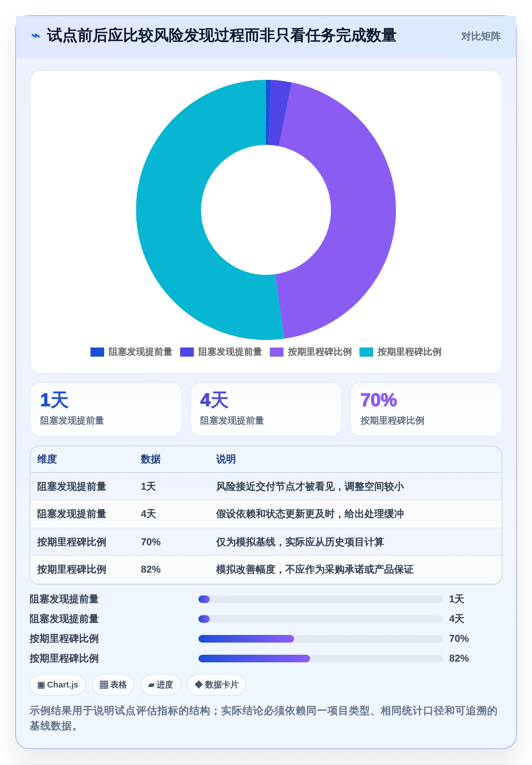The image size is (532, 765).
Task: Click table cell 风险接近交付节点才被看见
Action: click(x=310, y=487)
